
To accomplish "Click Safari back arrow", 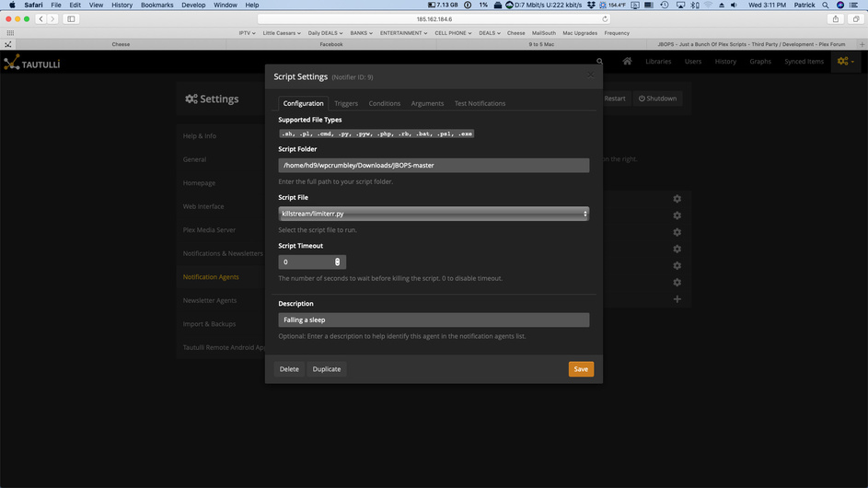I will [x=41, y=18].
